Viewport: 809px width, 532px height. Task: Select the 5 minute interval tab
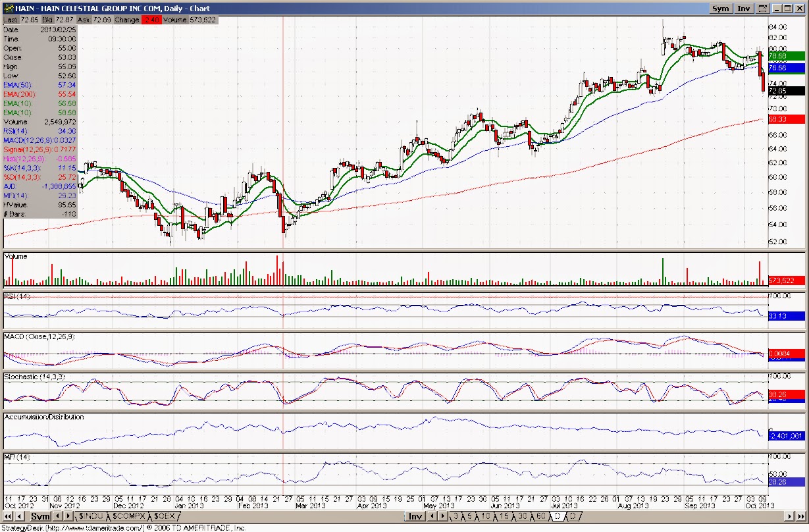[x=470, y=516]
